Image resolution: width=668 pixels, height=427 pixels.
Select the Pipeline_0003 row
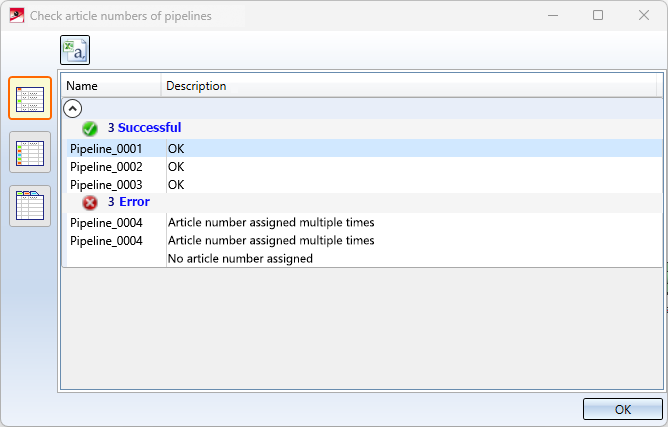coord(106,185)
